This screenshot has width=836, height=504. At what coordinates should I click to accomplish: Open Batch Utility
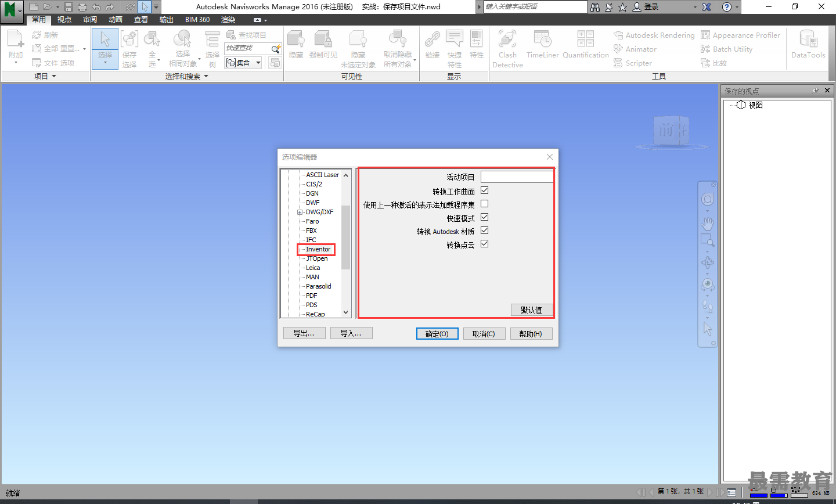click(x=727, y=49)
